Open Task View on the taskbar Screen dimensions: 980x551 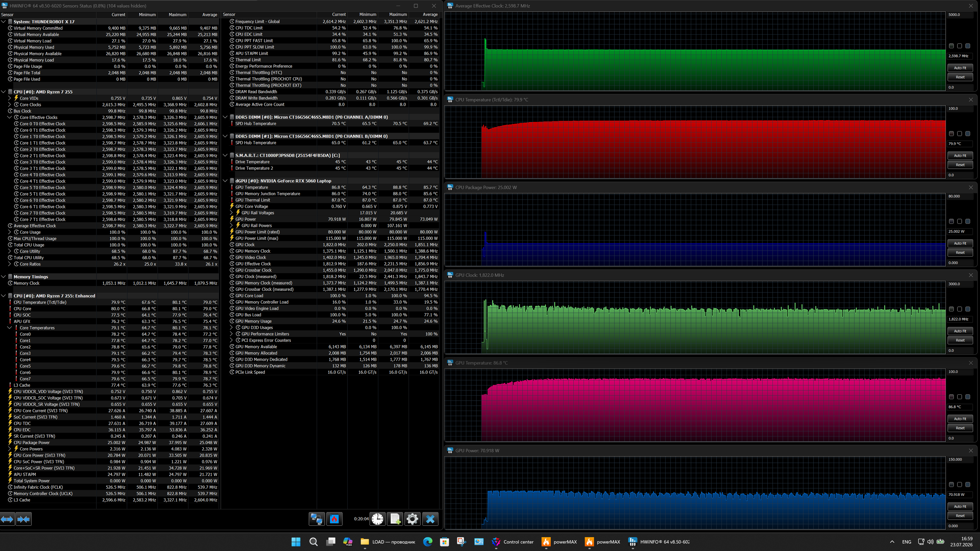(331, 542)
